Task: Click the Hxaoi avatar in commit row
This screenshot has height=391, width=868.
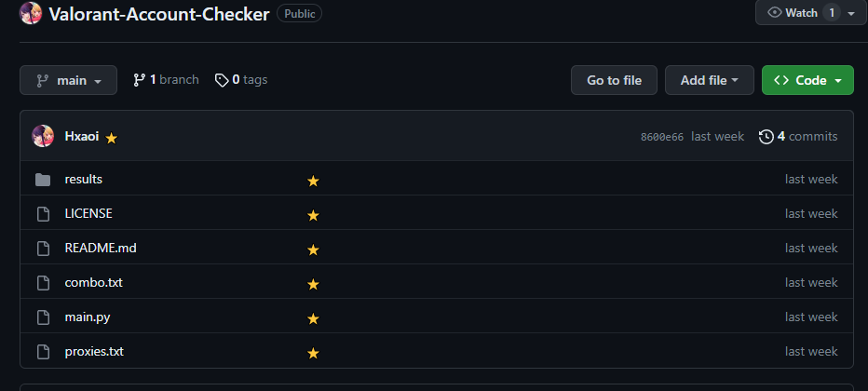Action: tap(43, 136)
